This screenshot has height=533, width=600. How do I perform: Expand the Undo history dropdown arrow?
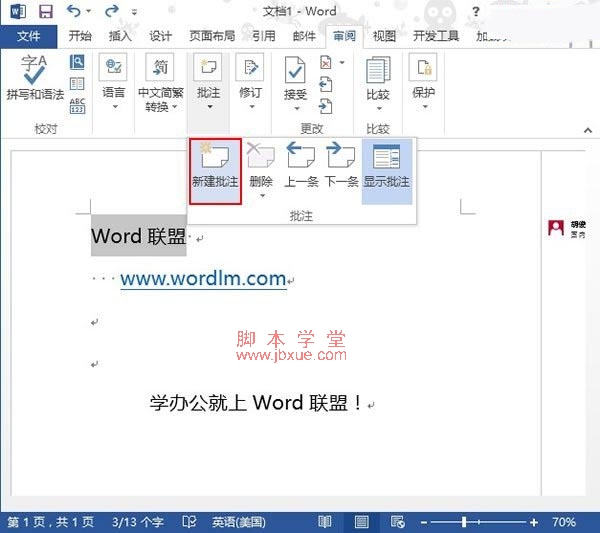88,11
